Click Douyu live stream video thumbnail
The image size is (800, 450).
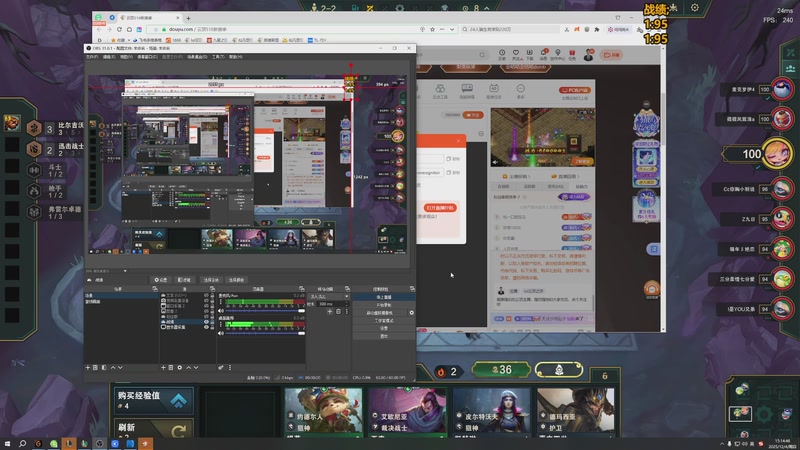(542, 138)
